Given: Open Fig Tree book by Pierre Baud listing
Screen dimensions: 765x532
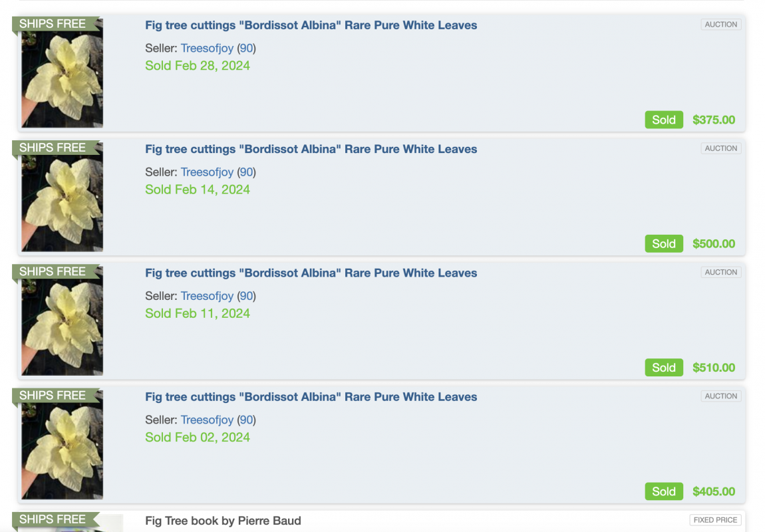Looking at the screenshot, I should point(223,521).
